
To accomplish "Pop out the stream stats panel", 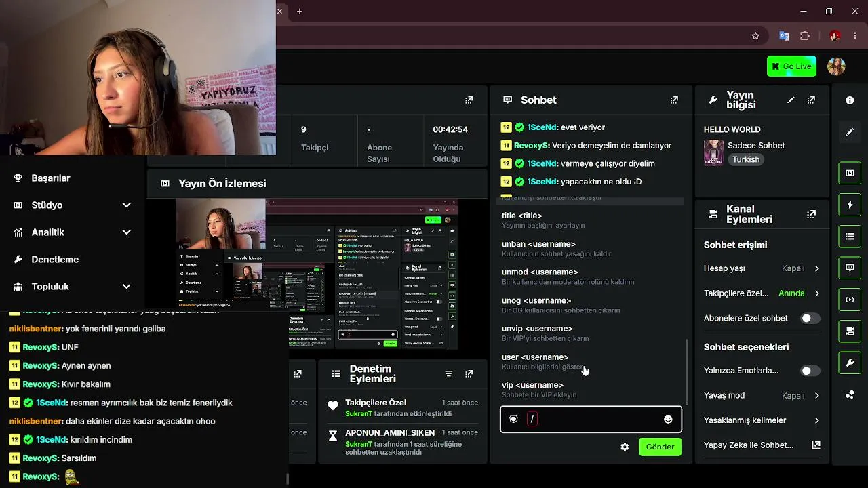I will point(469,100).
